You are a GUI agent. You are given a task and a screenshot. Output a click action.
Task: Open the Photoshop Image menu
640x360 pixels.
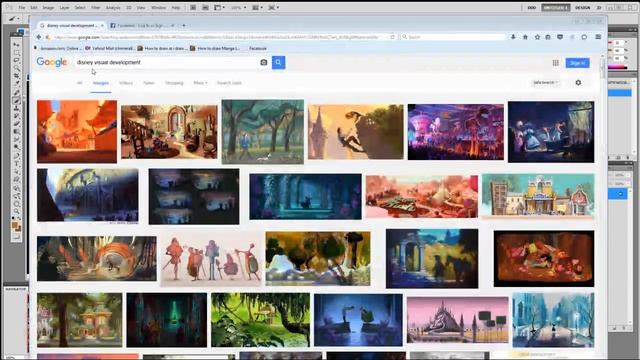pos(48,8)
